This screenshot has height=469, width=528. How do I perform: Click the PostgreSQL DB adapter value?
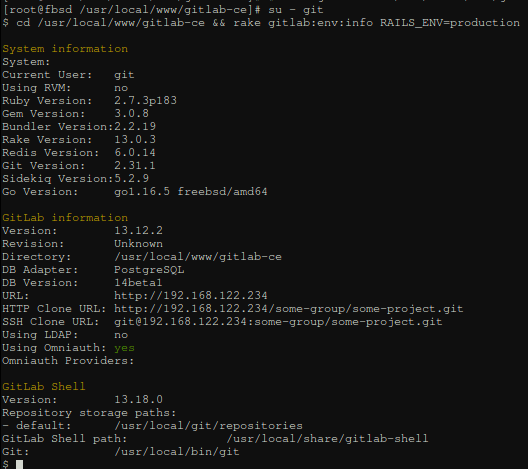pyautogui.click(x=149, y=270)
